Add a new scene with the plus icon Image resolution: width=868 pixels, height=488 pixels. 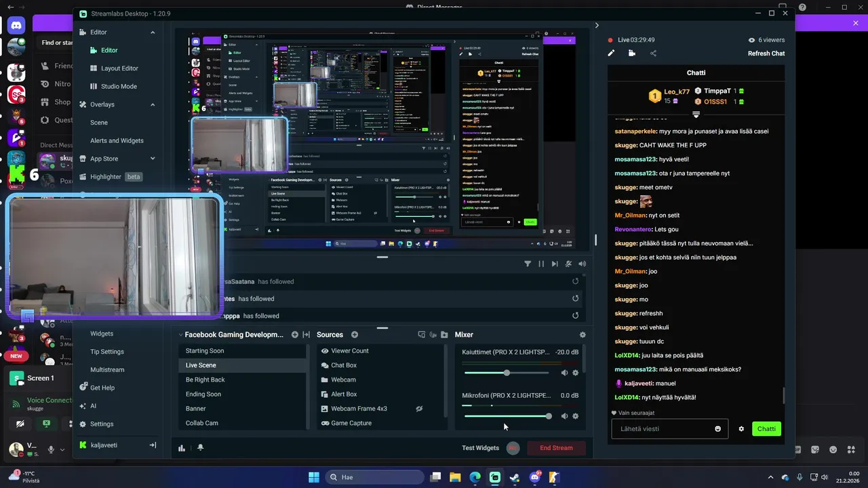click(x=295, y=335)
